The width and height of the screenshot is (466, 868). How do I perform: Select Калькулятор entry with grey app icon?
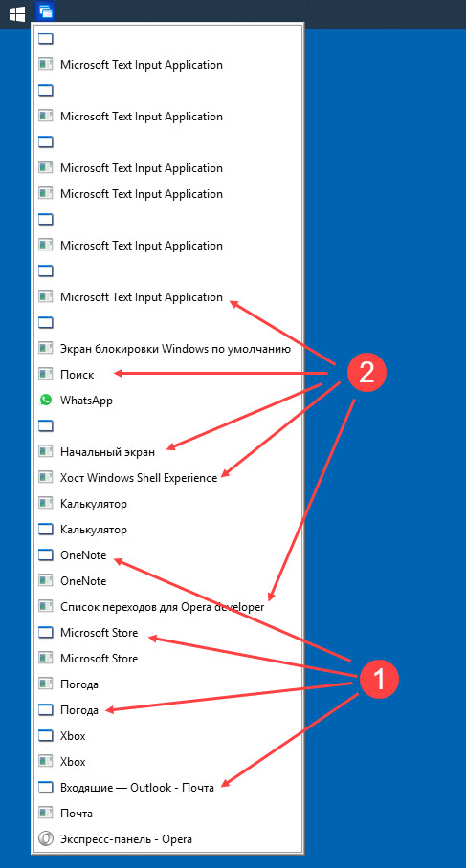(167, 504)
